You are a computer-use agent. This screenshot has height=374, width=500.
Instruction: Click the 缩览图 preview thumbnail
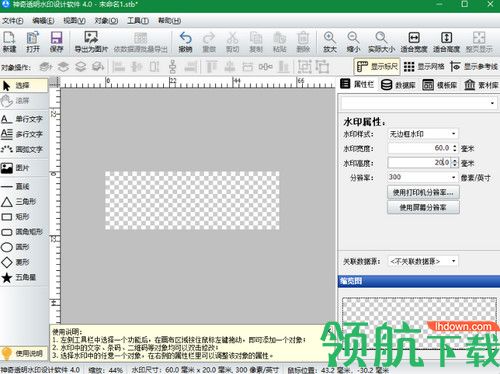[419, 323]
